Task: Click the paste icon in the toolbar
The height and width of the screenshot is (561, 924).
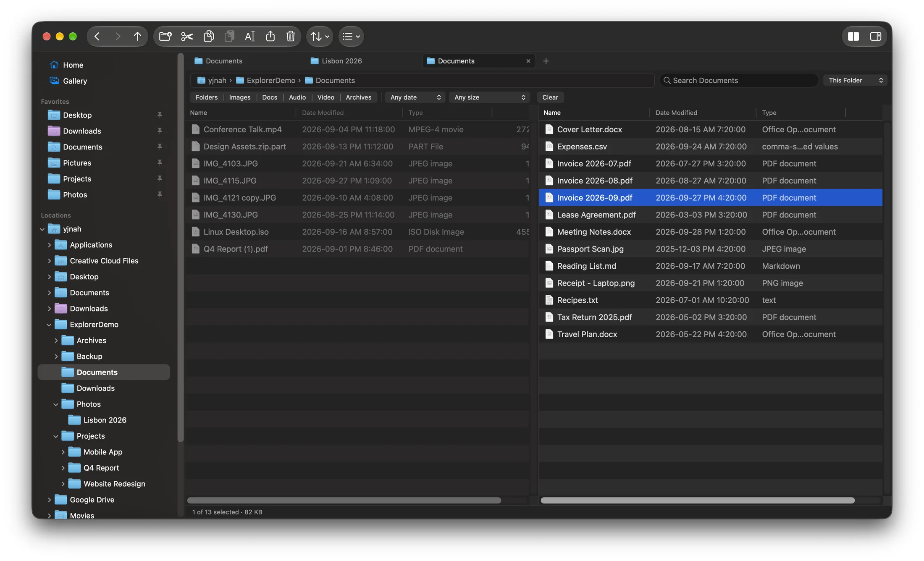Action: (x=229, y=37)
